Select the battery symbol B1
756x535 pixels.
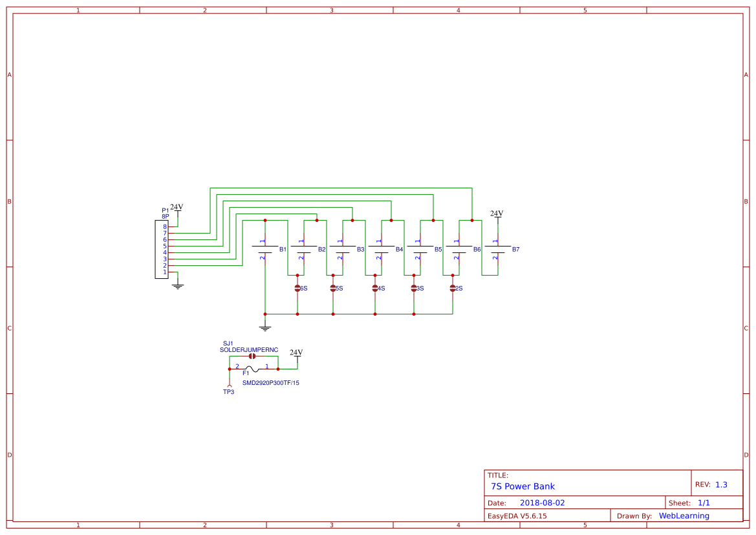point(265,249)
